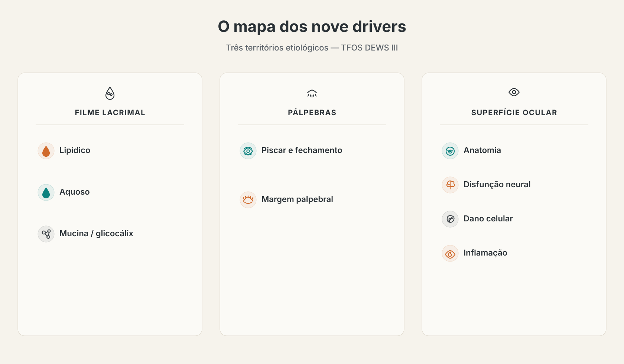Select the Inflamação label
The height and width of the screenshot is (364, 624).
(485, 253)
